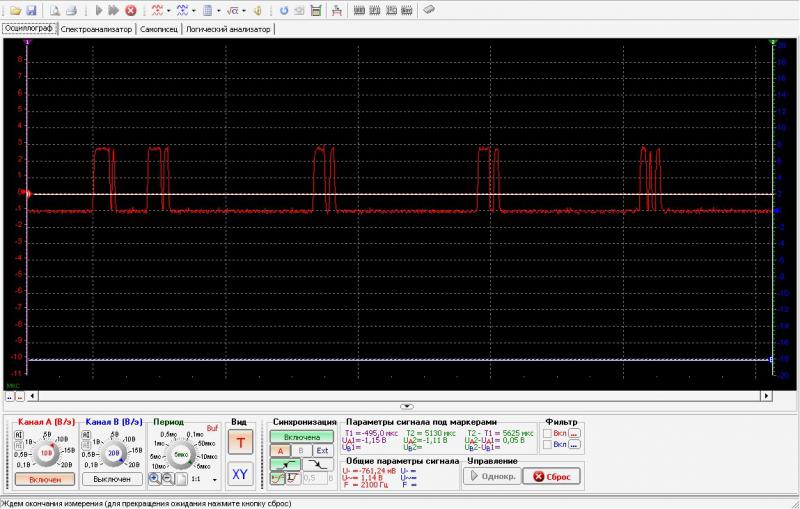This screenshot has height=509, width=800.
Task: Enable the red channel A filter checkbox
Action: click(547, 433)
